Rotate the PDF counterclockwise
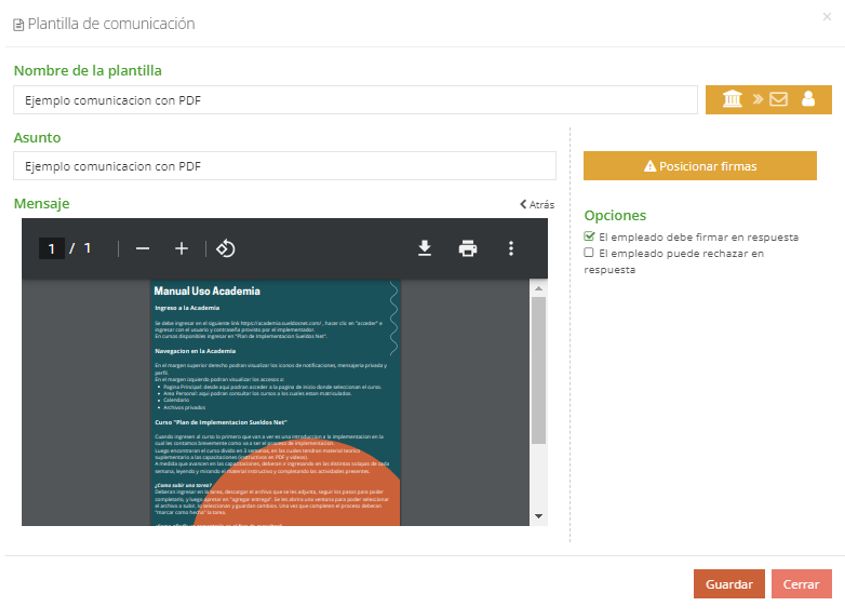 point(225,248)
